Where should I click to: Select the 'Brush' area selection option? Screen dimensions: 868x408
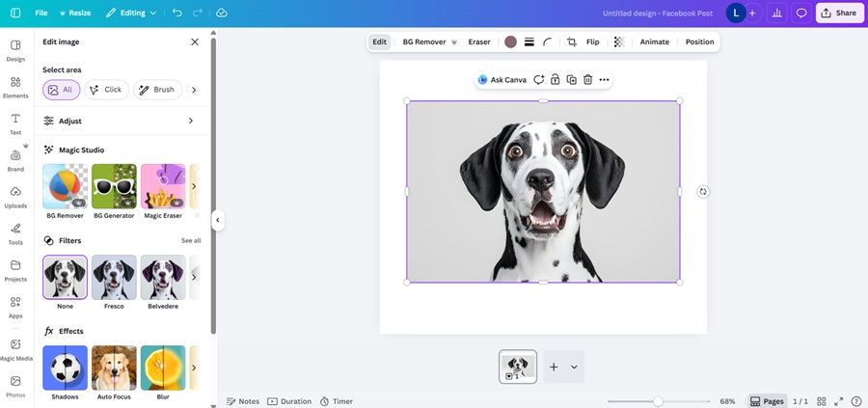pyautogui.click(x=157, y=90)
